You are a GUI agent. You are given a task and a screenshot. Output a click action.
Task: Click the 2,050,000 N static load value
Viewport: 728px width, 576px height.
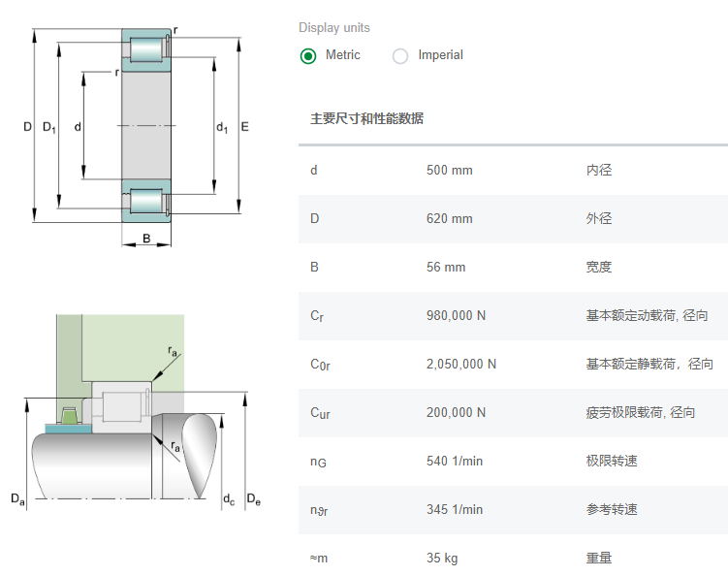(x=461, y=365)
